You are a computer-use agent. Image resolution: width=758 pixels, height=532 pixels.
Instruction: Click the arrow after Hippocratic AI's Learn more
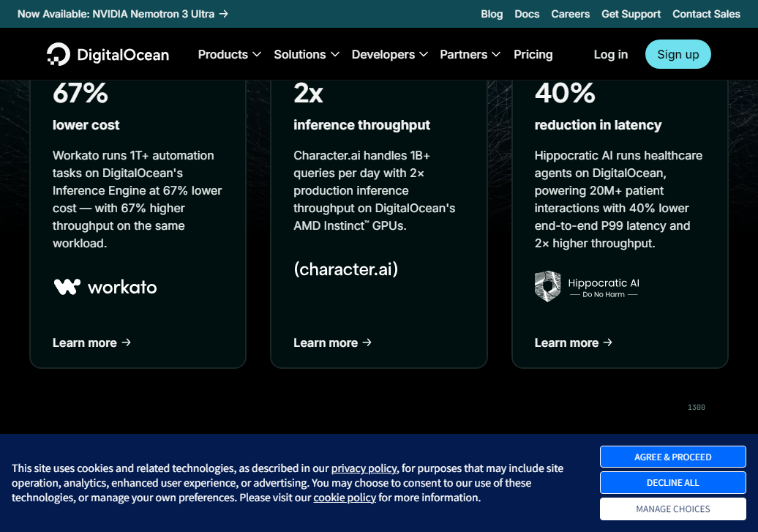click(x=608, y=342)
